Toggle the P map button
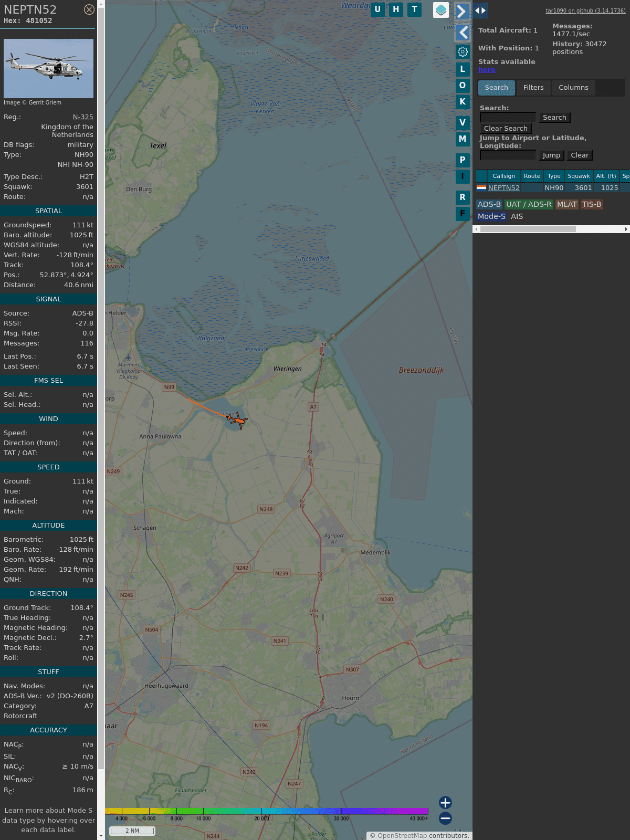 point(463,160)
